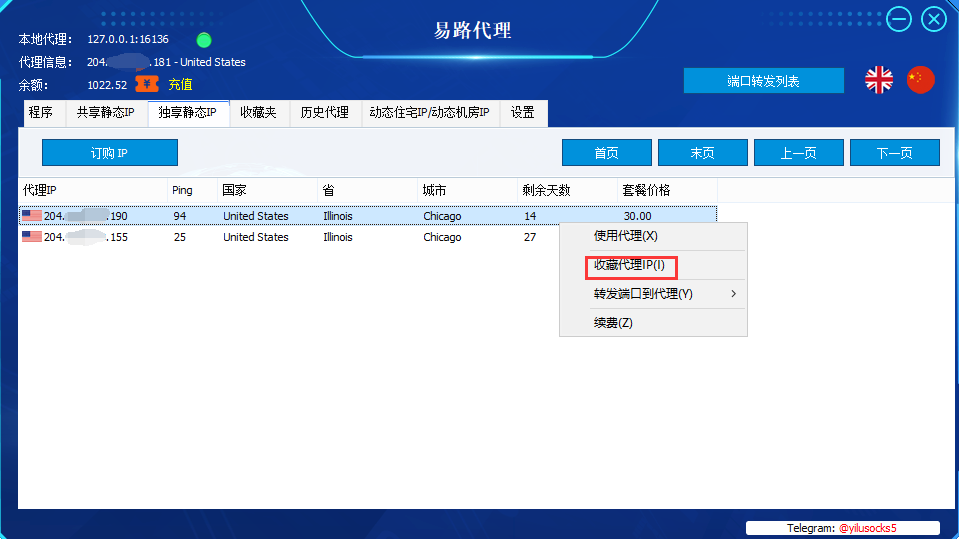This screenshot has height=539, width=959.
Task: Open the Telegram @yilusocks5 link
Action: point(868,528)
